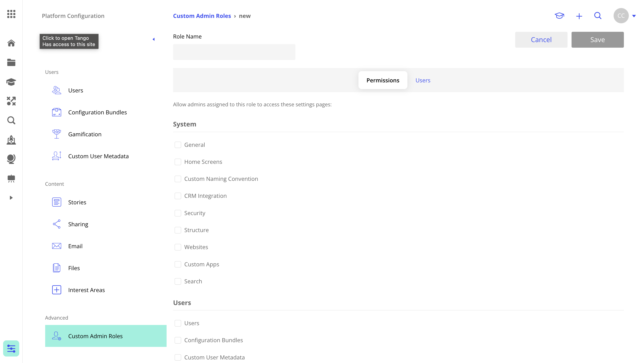This screenshot has height=363, width=644.
Task: Open the apps grid icon in top left
Action: tap(11, 14)
